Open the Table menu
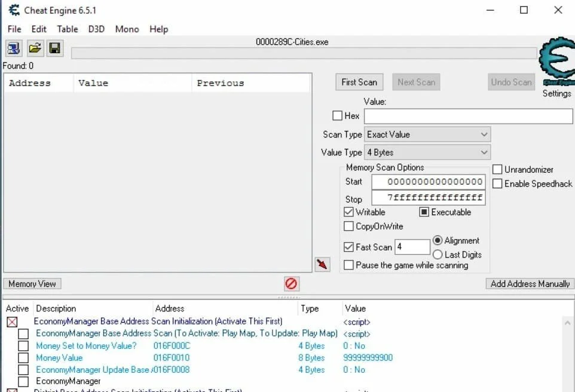Screen dimensions: 575x392 pos(68,29)
